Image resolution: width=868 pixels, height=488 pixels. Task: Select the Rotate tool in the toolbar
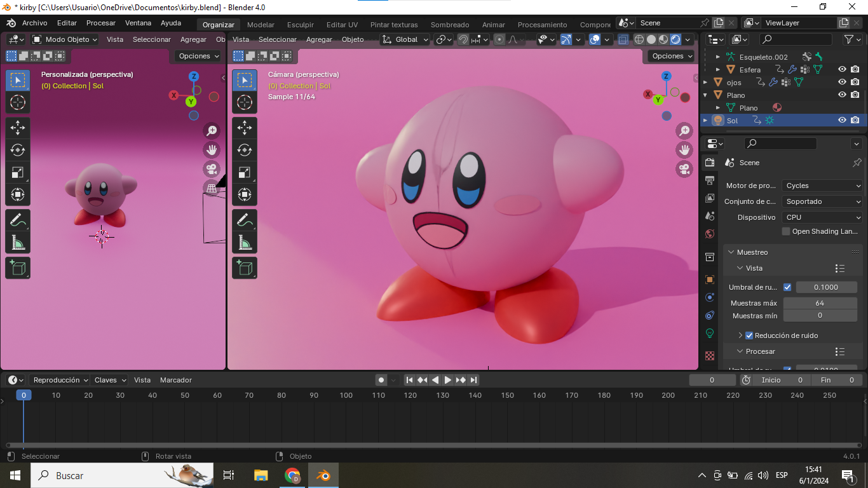(x=18, y=150)
